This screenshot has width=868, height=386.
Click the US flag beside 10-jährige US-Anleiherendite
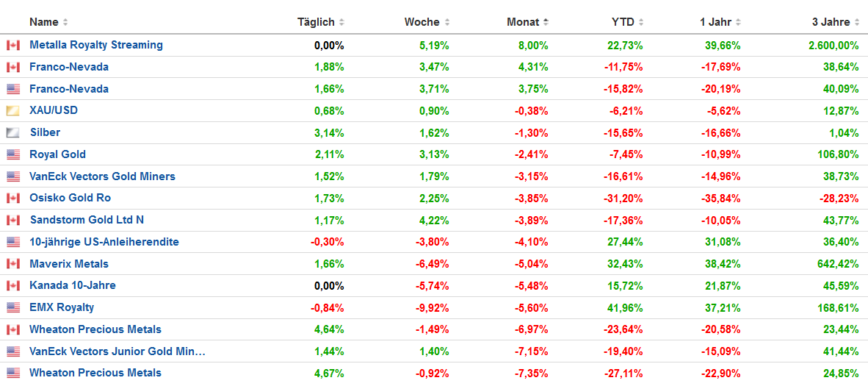pos(12,243)
